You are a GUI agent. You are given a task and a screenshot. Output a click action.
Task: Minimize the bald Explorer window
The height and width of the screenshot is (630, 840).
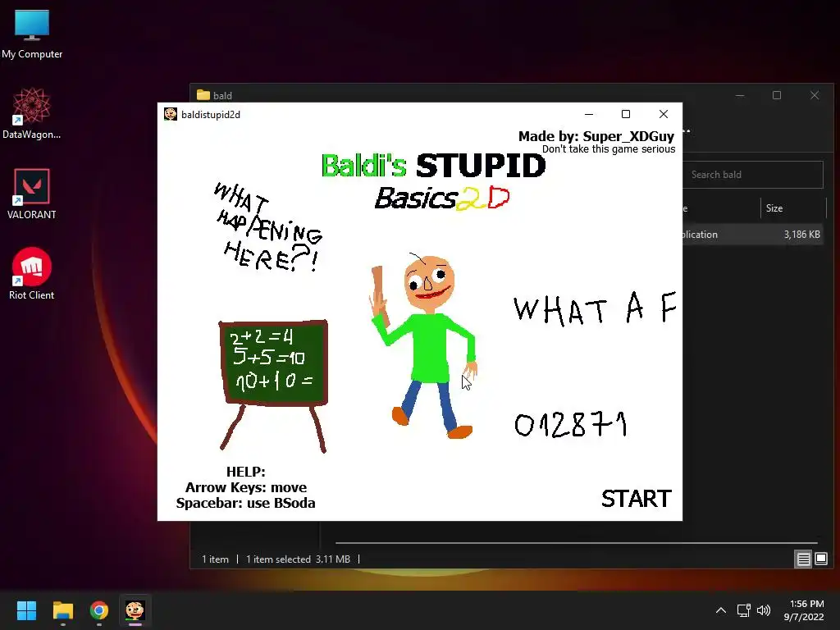[740, 95]
